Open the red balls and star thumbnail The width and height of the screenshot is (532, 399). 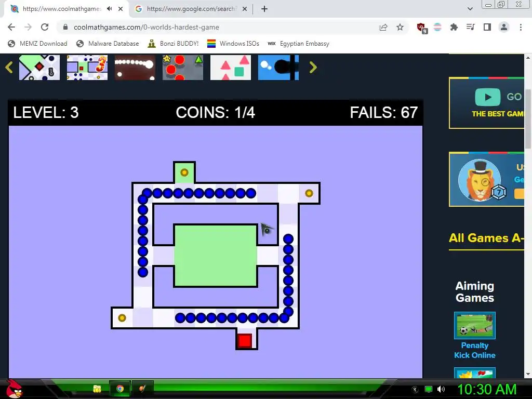click(183, 68)
